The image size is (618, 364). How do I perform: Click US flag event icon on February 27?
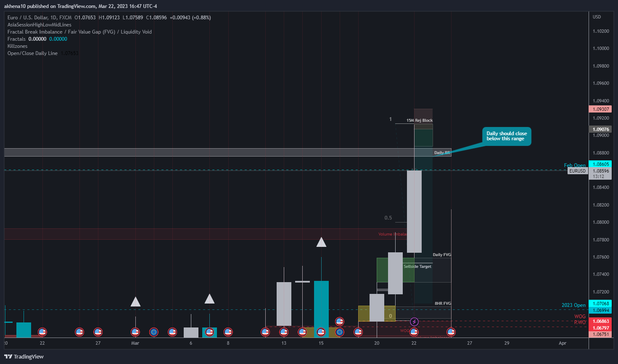(x=98, y=332)
